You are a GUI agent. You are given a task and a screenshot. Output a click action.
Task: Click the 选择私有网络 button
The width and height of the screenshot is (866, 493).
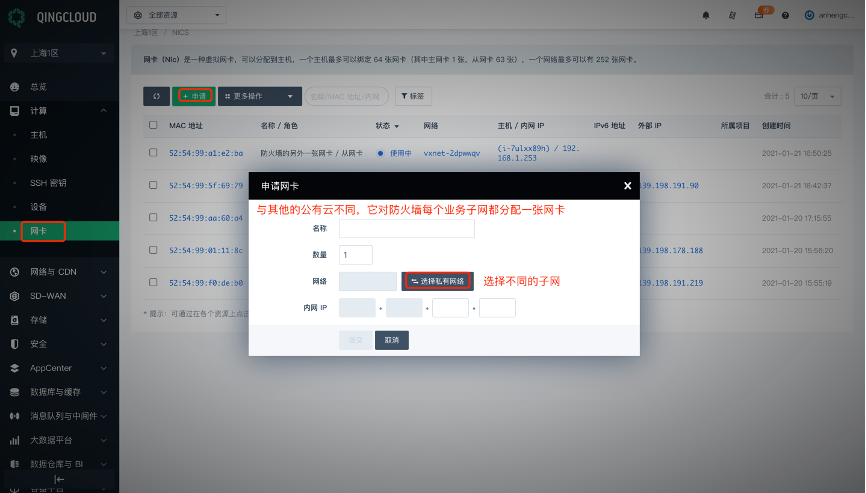pos(438,282)
